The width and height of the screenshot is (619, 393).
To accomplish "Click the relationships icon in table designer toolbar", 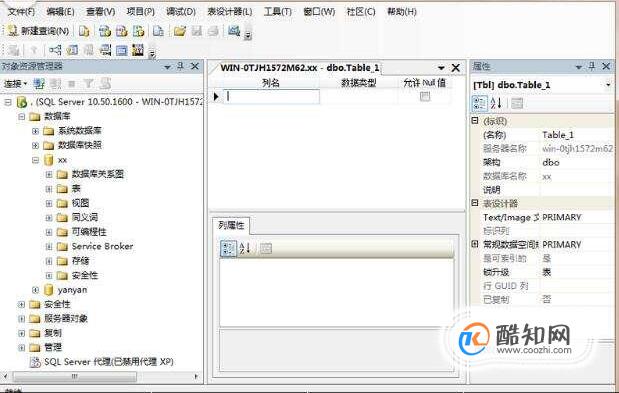I will [x=55, y=50].
